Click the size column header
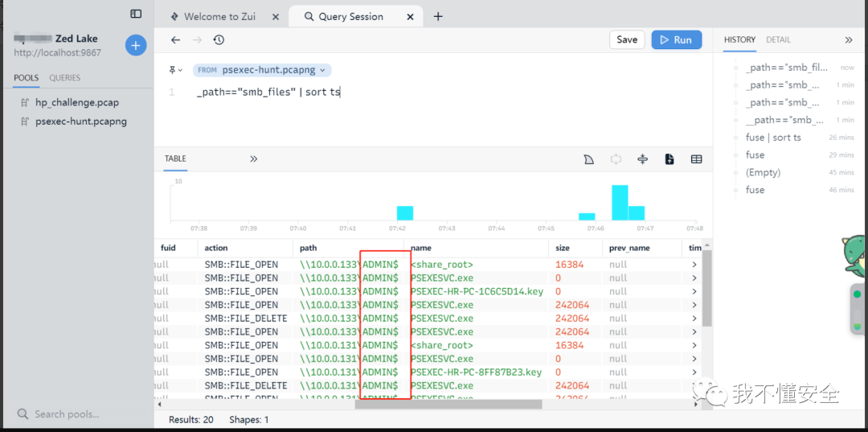The width and height of the screenshot is (868, 432). (x=563, y=248)
